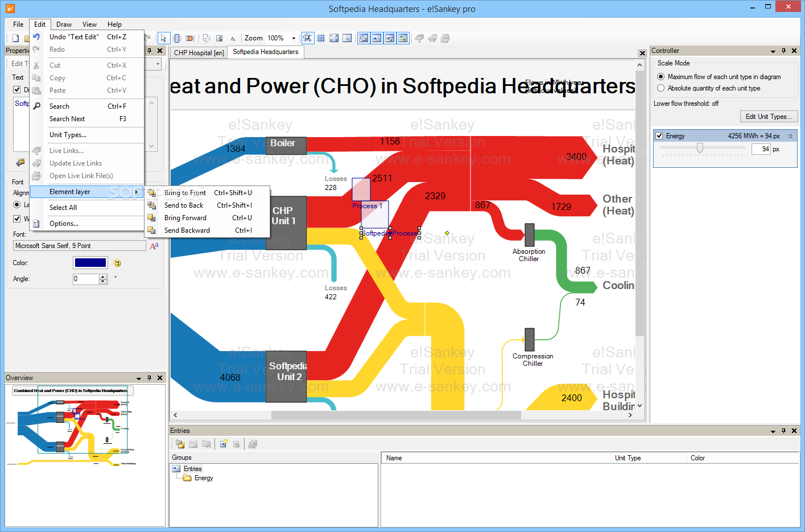805x532 pixels.
Task: Open the Draw menu
Action: [64, 24]
